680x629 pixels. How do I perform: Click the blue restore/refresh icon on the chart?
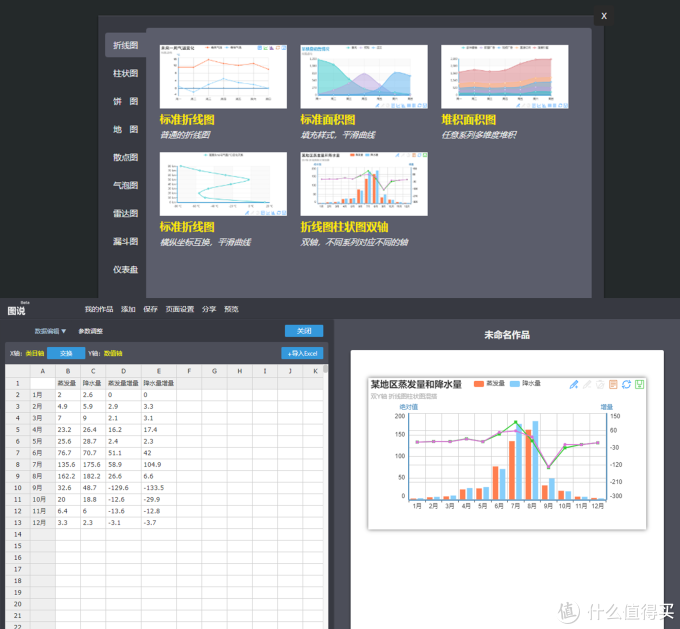coord(626,384)
